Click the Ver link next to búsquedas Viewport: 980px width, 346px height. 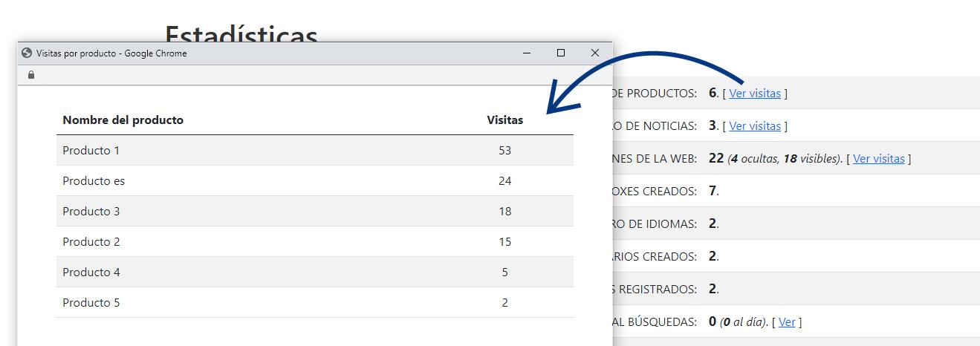tap(786, 322)
